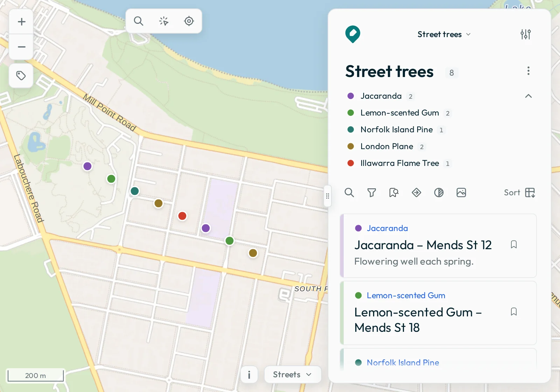Open the filter funnel tool

pos(372,192)
